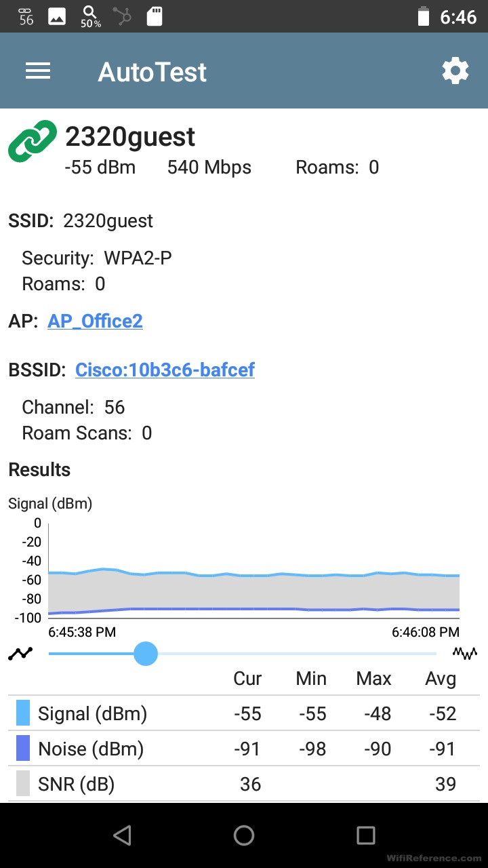This screenshot has width=488, height=868.
Task: Tap the green link connection icon
Action: point(33,141)
